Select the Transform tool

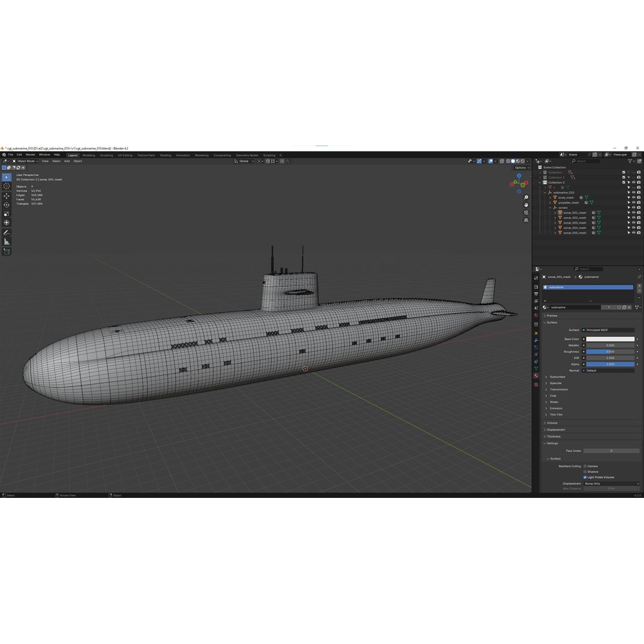click(7, 222)
